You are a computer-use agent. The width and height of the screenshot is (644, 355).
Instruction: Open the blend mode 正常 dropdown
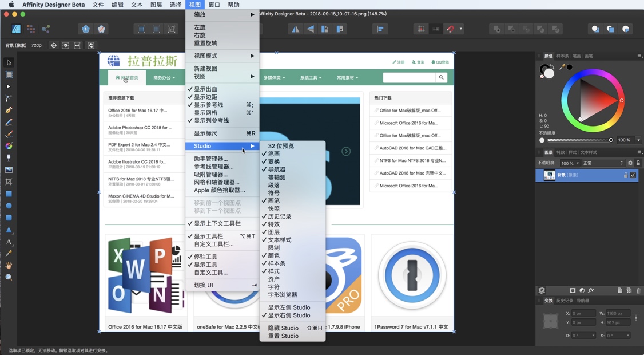coord(602,163)
